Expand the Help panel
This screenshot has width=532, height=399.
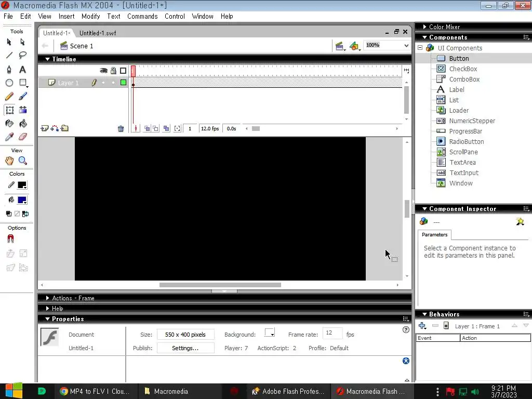[x=47, y=309]
